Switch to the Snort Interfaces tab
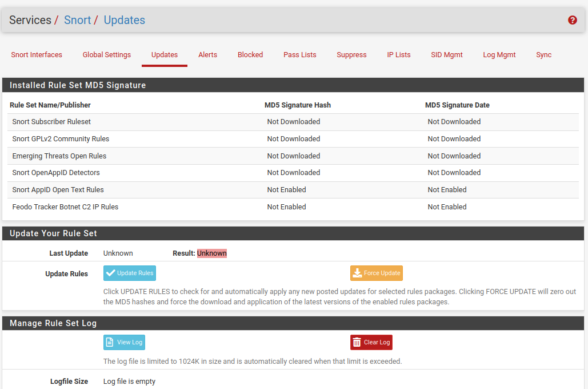The height and width of the screenshot is (389, 588). tap(37, 54)
